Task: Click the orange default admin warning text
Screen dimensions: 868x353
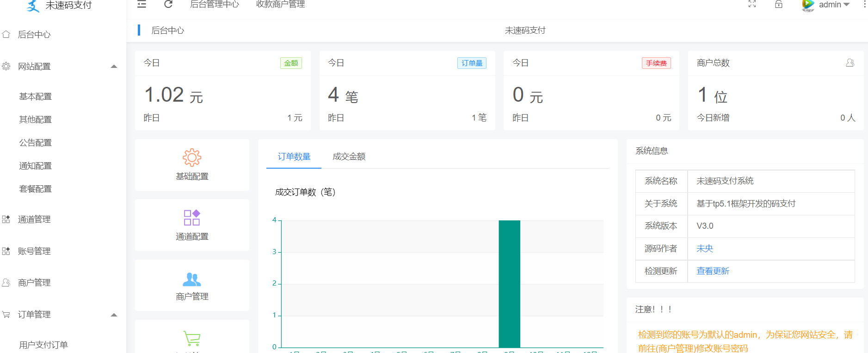Action: [x=745, y=341]
